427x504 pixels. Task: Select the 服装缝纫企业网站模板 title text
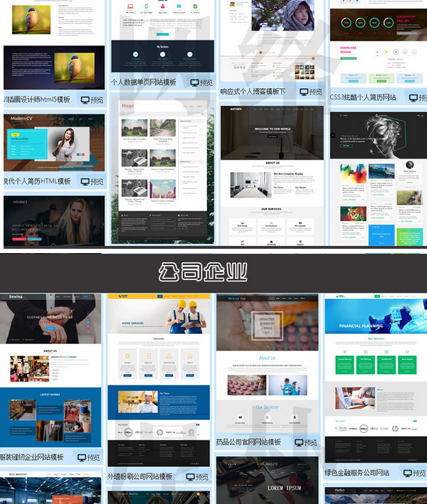(x=33, y=457)
